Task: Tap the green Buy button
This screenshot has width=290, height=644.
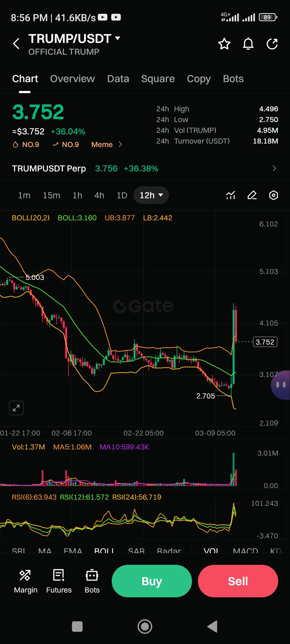Action: click(152, 581)
